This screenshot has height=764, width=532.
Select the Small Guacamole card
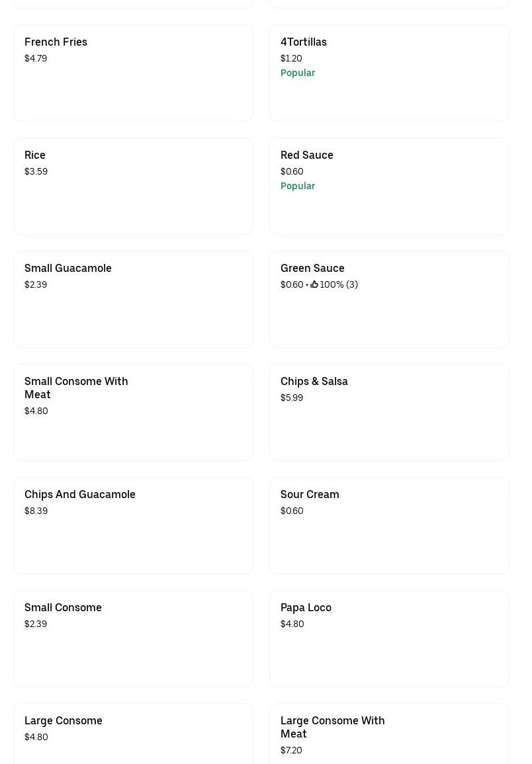[x=133, y=299]
